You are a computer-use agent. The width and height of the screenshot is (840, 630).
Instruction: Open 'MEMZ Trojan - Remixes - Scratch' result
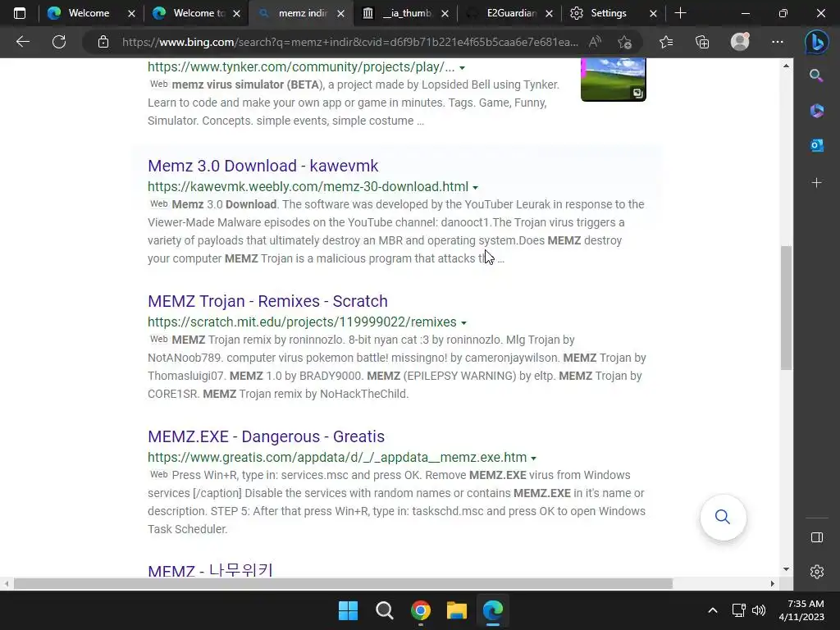268,301
